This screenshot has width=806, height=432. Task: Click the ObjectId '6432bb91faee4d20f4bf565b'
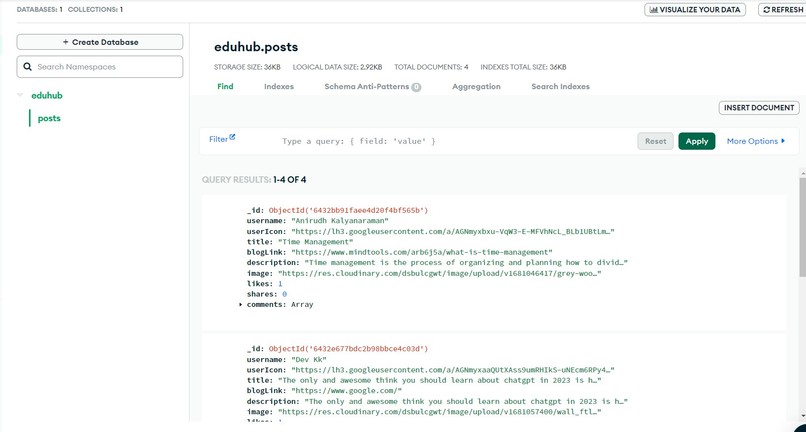pyautogui.click(x=348, y=210)
